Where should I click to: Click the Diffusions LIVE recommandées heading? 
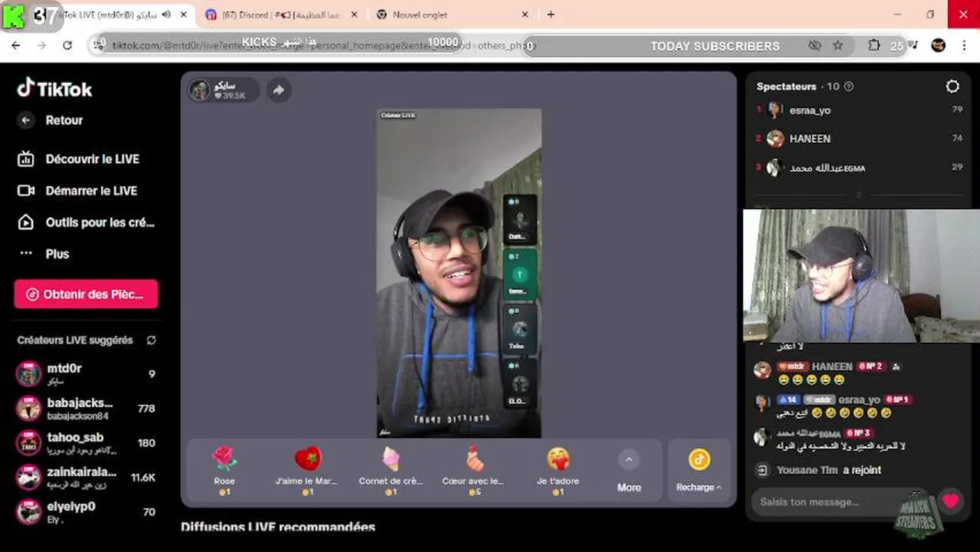278,527
